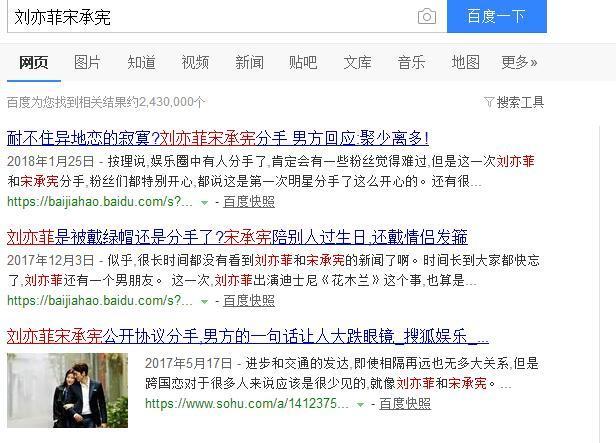616x443 pixels.
Task: Open the 视频 tab
Action: pyautogui.click(x=195, y=62)
